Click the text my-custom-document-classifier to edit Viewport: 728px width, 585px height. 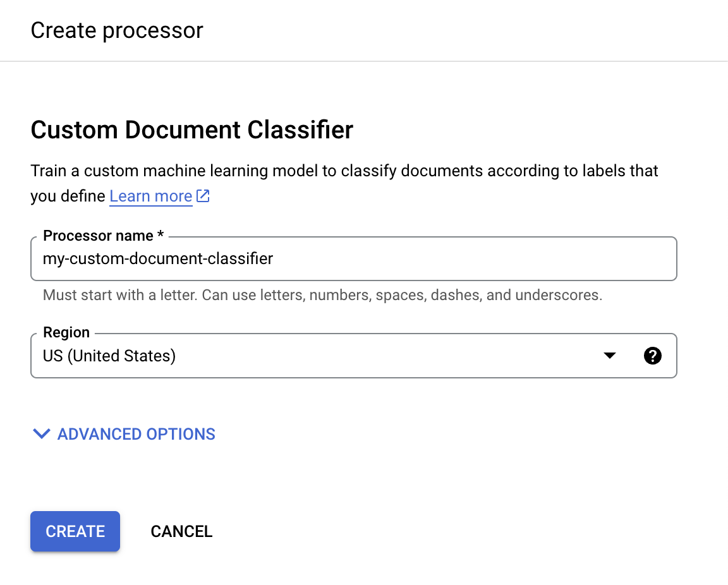(157, 258)
